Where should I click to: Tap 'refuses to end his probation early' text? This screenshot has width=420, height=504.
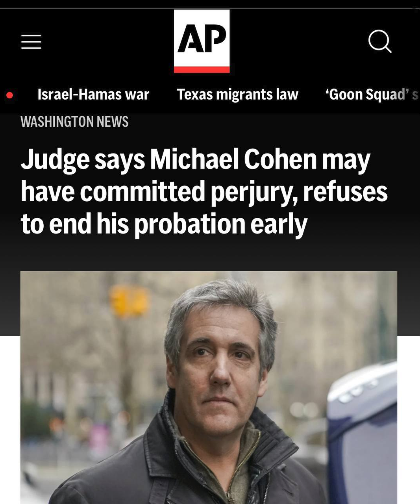[x=204, y=208]
